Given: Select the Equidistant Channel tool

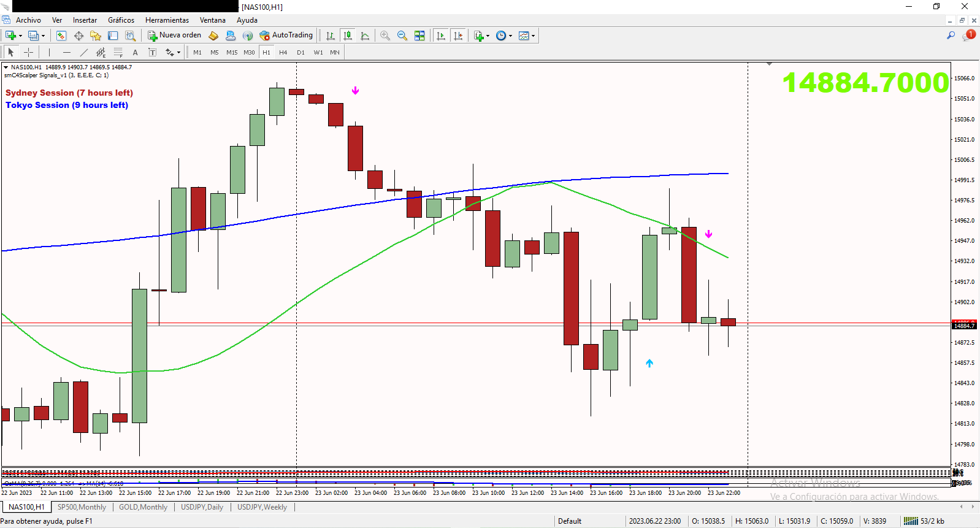Looking at the screenshot, I should [101, 52].
